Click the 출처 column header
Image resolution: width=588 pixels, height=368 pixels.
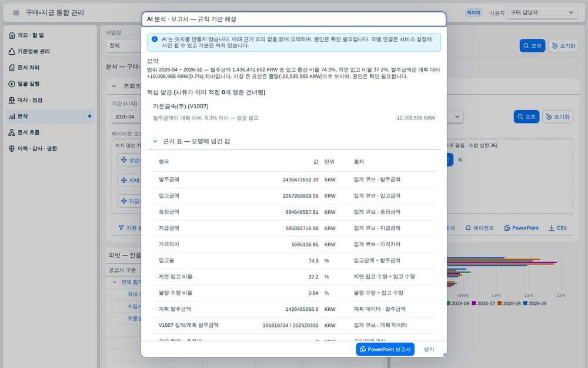[359, 162]
